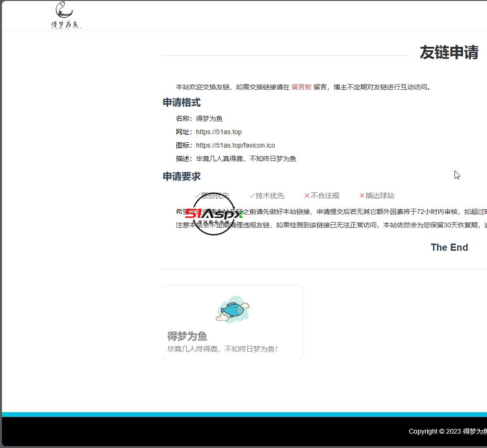The image size is (487, 448).
Task: Click the red cross beside 插边球站
Action: click(362, 195)
